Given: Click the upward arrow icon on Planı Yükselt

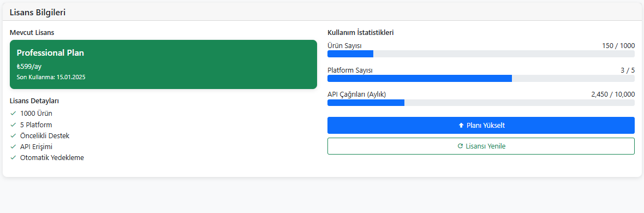Looking at the screenshot, I should (461, 126).
